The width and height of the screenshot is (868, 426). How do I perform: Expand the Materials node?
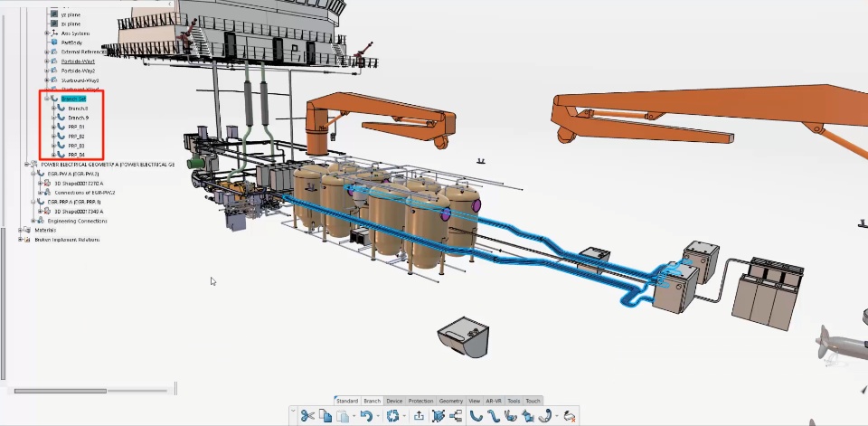(x=20, y=230)
